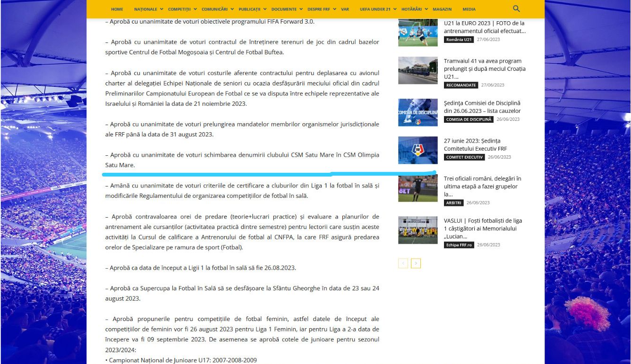This screenshot has width=631, height=364.
Task: Open the Ședința Comisiei de Disciplină headline
Action: click(482, 107)
